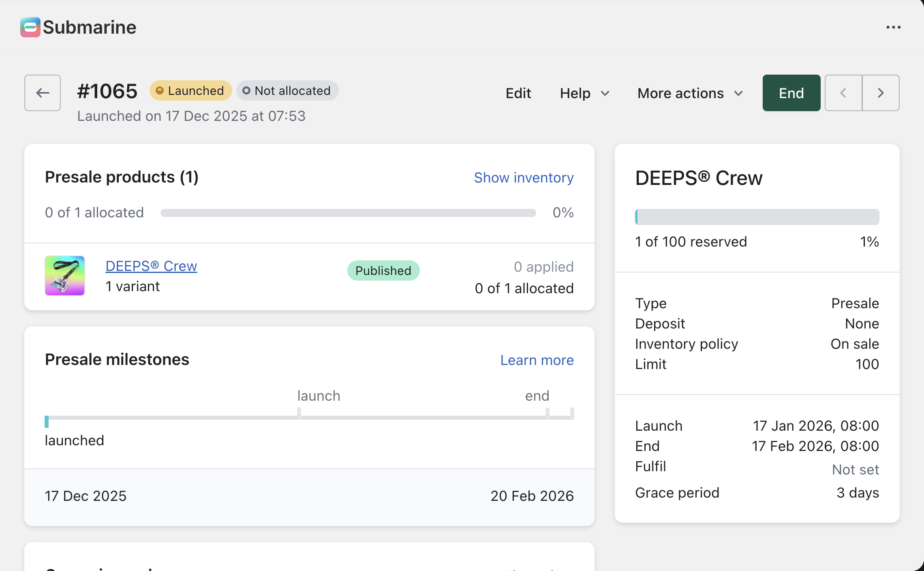Expand the More actions dropdown
The width and height of the screenshot is (924, 571).
690,93
